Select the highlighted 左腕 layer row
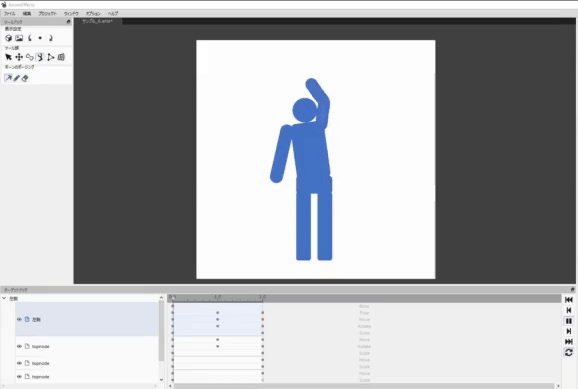This screenshot has width=578, height=389. click(x=87, y=319)
